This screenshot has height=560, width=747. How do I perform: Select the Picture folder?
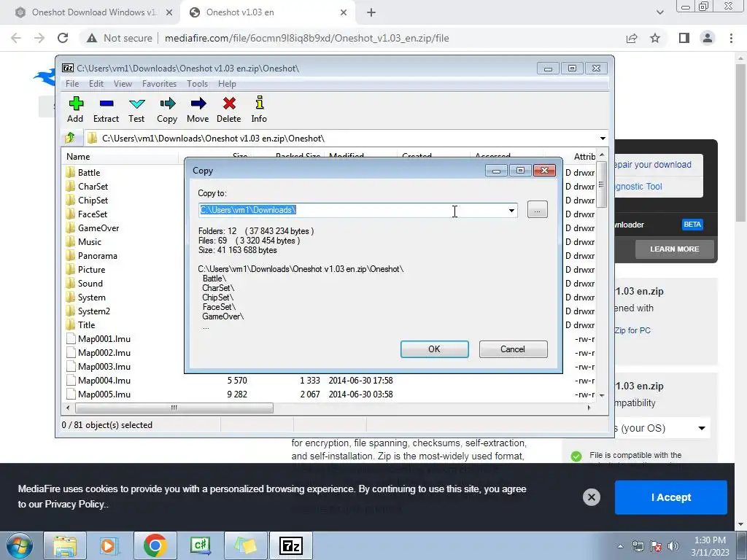tap(85, 269)
